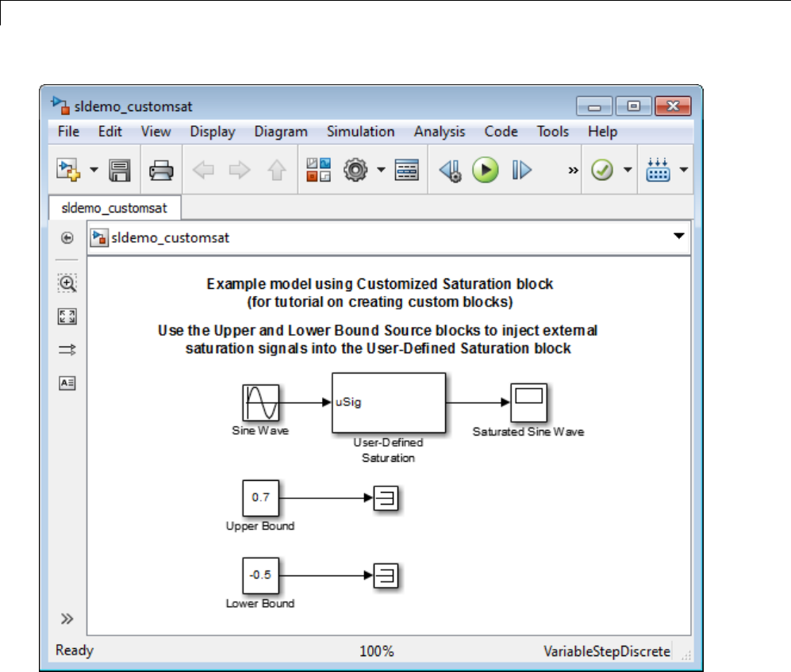Click the Step Back icon
The image size is (791, 672).
click(450, 171)
